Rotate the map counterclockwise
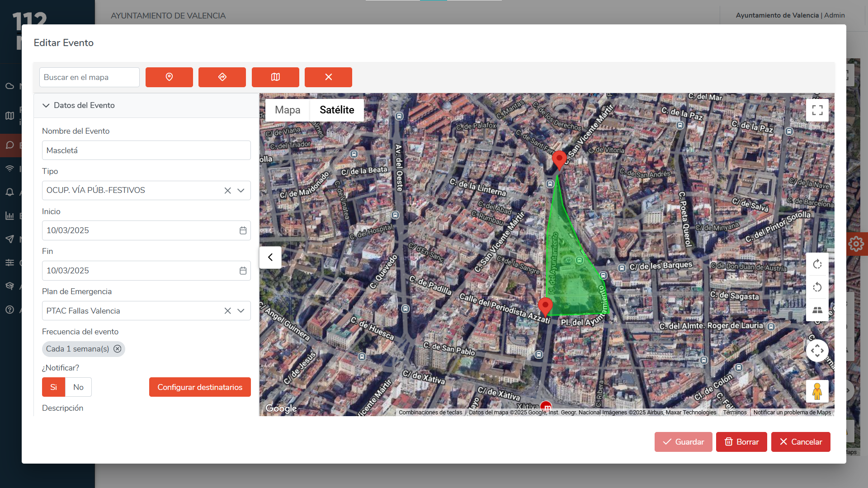868x488 pixels. click(817, 287)
